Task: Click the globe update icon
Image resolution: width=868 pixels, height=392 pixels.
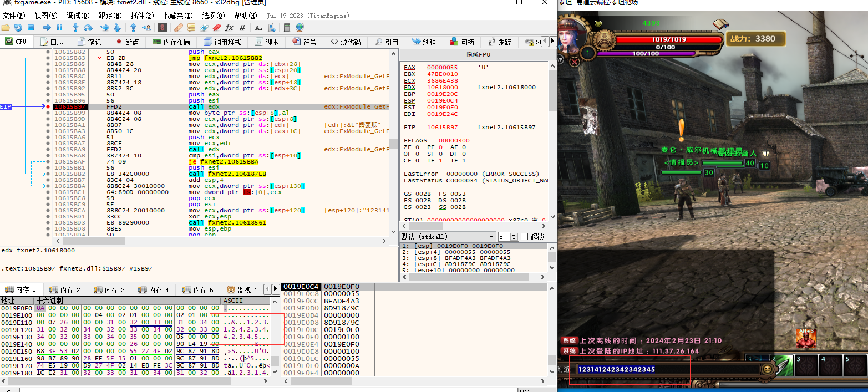Action: pyautogui.click(x=300, y=28)
